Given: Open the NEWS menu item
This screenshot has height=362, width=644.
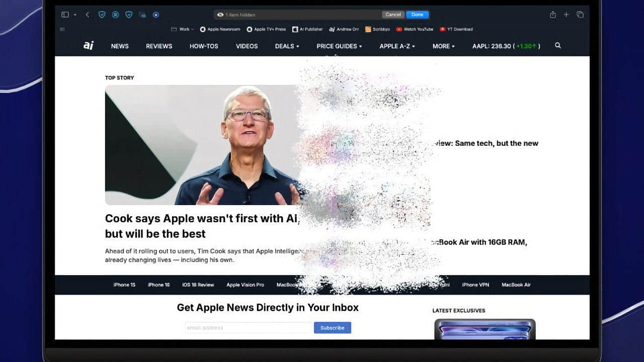Looking at the screenshot, I should (x=120, y=46).
